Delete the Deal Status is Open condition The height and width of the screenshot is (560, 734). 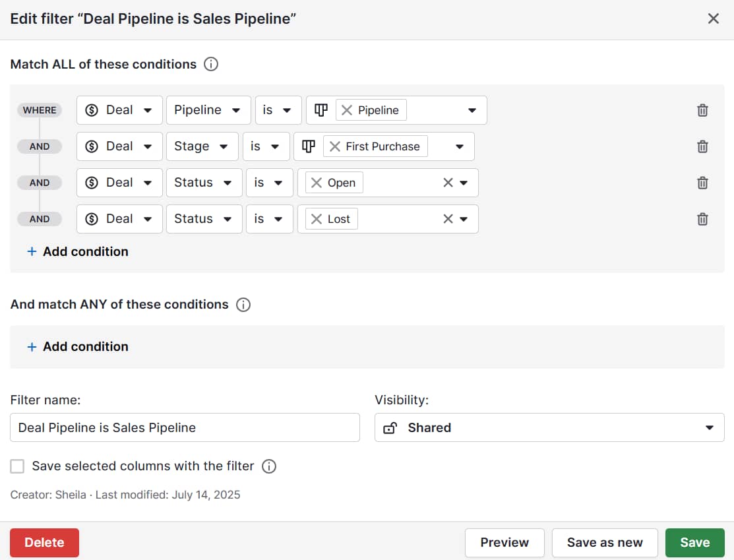(702, 182)
